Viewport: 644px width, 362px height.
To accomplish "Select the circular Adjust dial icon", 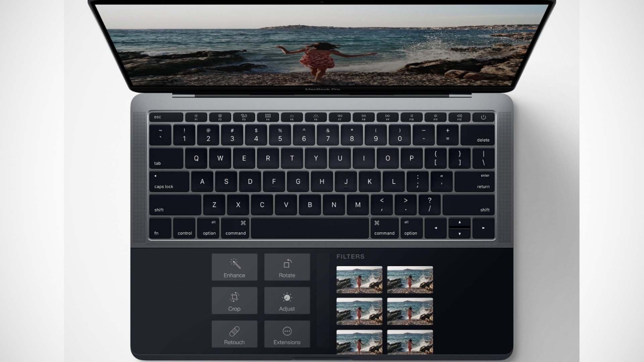I will click(x=287, y=297).
